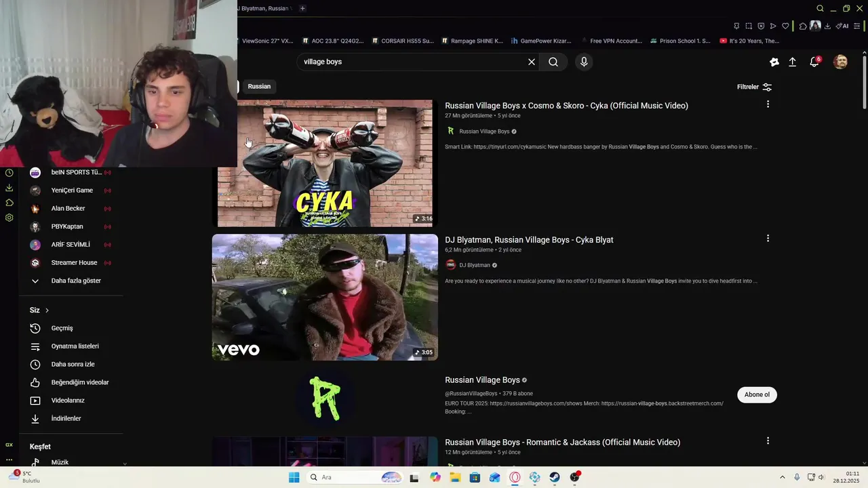Open Opera sidebar extensions icon
Viewport: 868px width, 488px height.
coord(9,203)
